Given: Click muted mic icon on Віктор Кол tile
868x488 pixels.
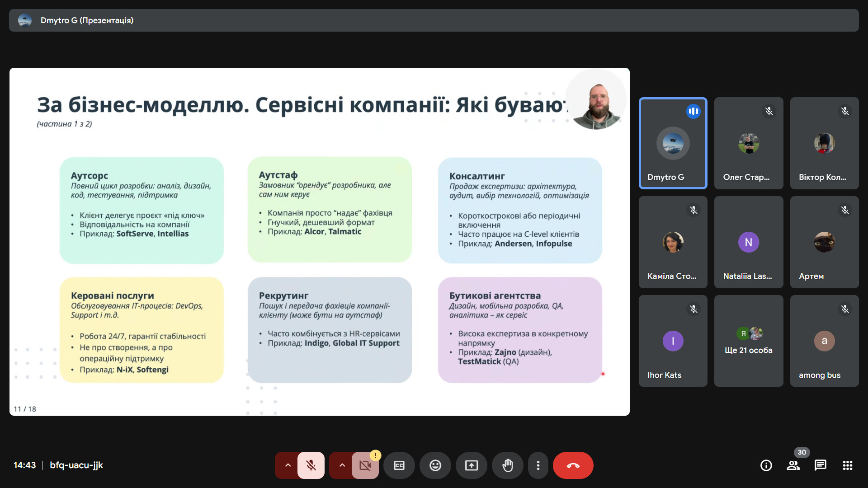Looking at the screenshot, I should (845, 111).
